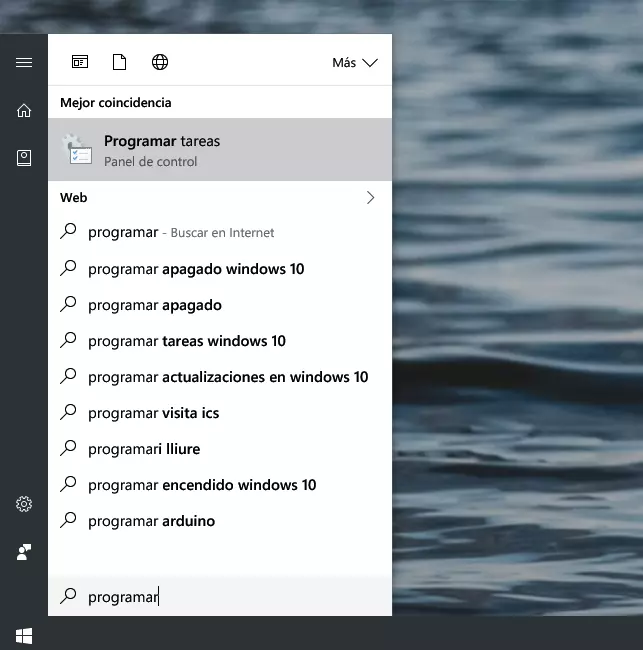Filter results by Web globe icon
This screenshot has width=643, height=650.
click(160, 62)
